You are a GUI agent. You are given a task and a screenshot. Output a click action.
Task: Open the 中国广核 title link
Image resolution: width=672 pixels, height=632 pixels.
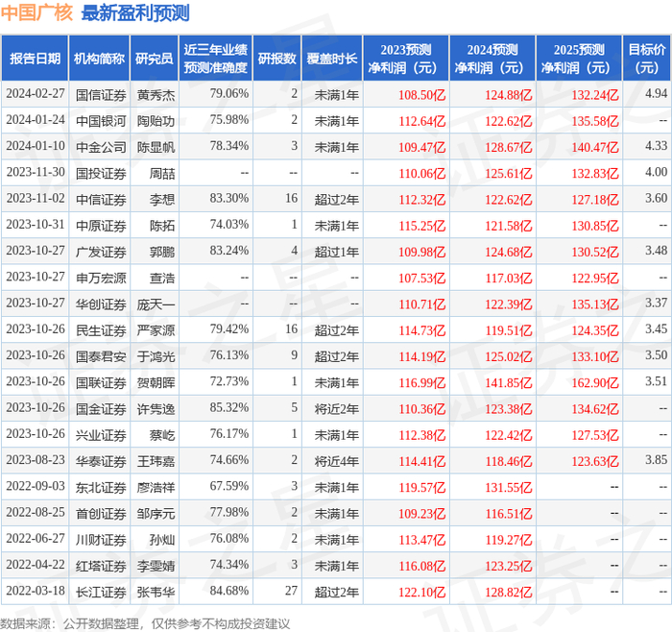pos(36,12)
